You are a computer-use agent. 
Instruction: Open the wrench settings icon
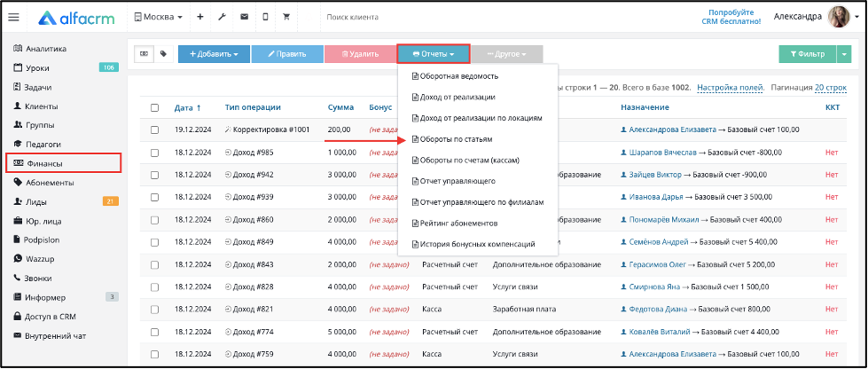[x=222, y=17]
